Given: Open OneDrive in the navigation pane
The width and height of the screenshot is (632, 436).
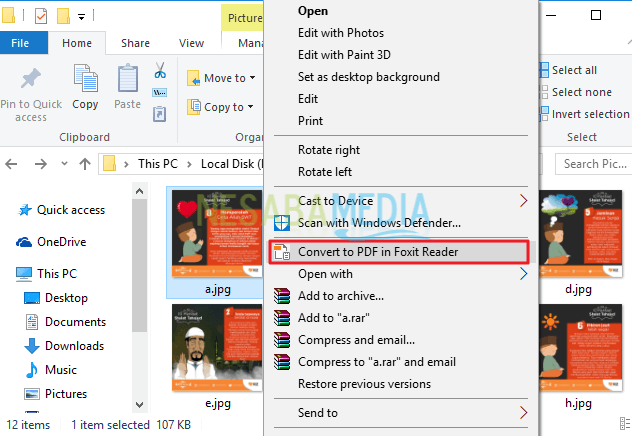Looking at the screenshot, I should [x=61, y=242].
